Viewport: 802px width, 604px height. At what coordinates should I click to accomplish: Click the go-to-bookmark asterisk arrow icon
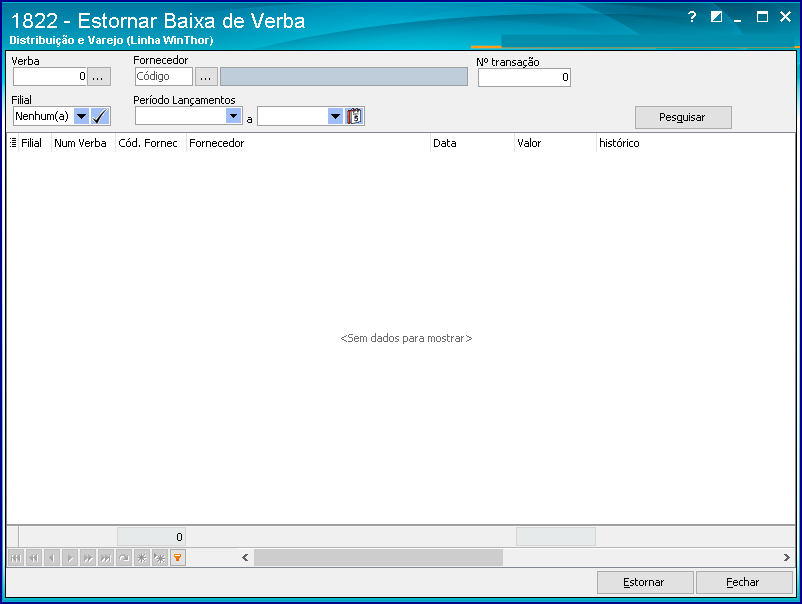pyautogui.click(x=160, y=557)
